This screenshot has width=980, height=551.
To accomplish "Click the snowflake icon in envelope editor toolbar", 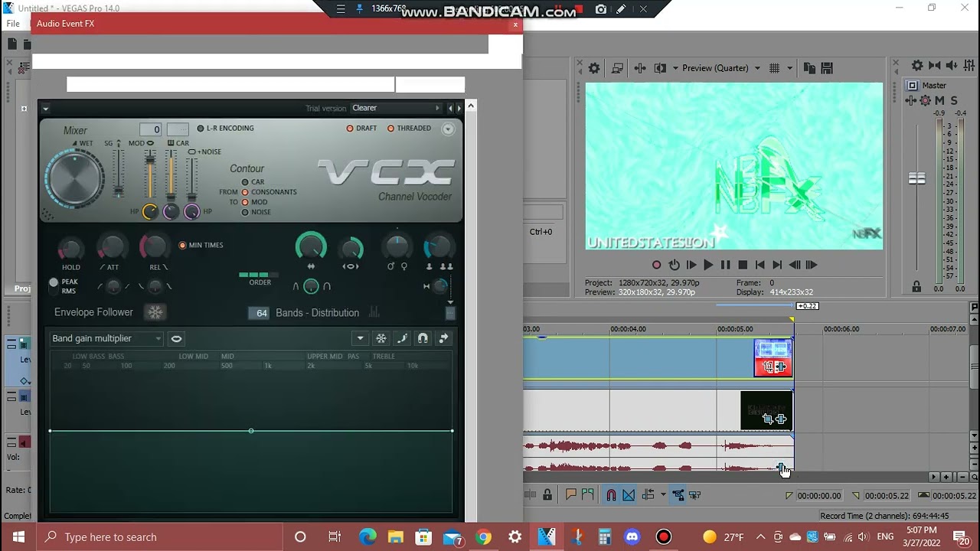I will coord(381,338).
